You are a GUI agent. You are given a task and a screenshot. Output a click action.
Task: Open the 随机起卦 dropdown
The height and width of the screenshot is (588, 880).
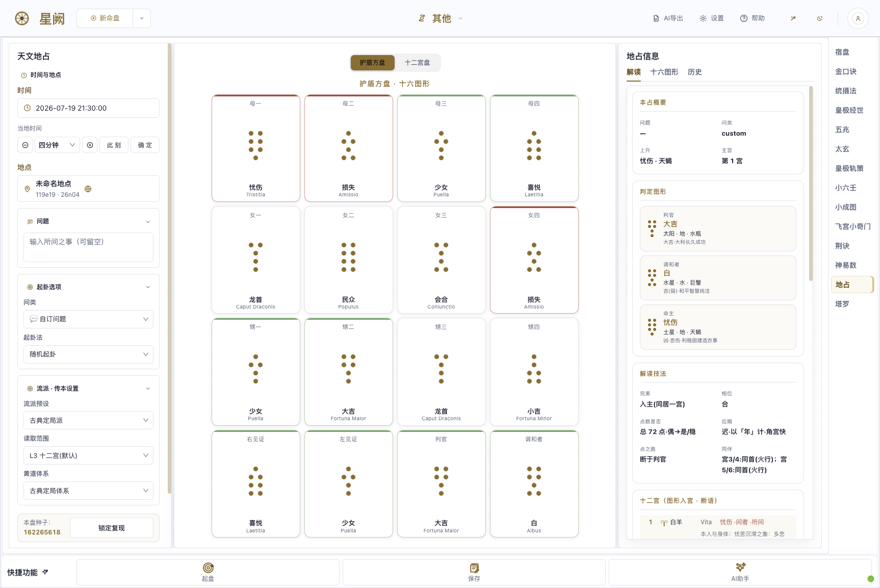coord(88,354)
